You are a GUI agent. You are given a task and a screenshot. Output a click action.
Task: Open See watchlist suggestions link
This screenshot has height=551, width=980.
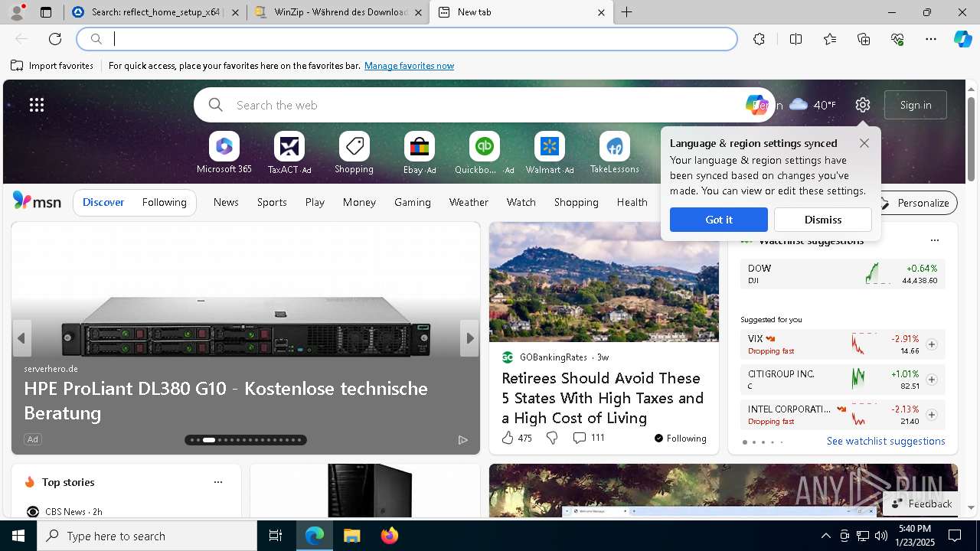[886, 441]
